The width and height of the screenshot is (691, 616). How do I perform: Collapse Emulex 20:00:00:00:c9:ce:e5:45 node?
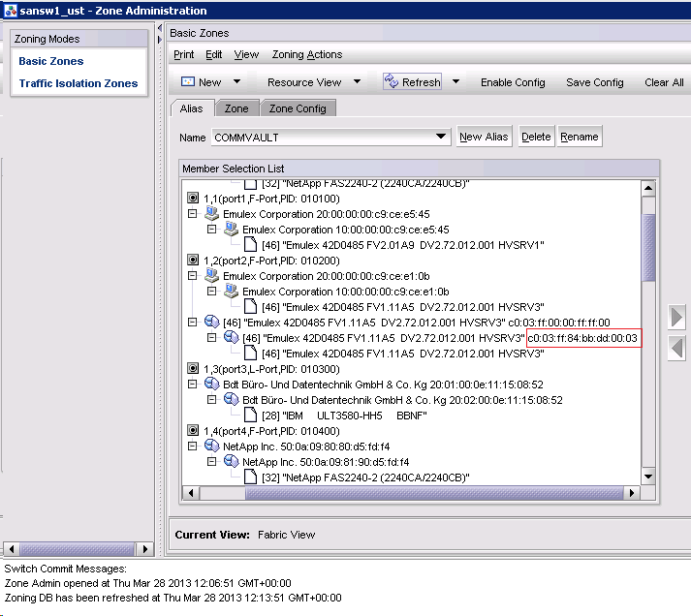point(192,213)
